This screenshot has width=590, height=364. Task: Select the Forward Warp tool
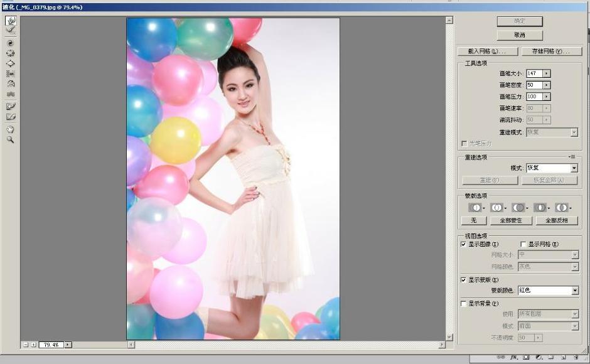(11, 20)
